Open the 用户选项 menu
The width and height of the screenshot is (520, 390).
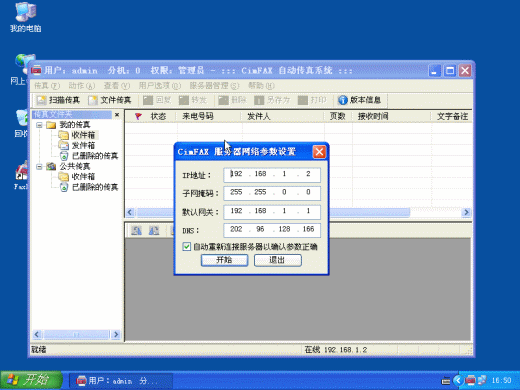(160, 86)
